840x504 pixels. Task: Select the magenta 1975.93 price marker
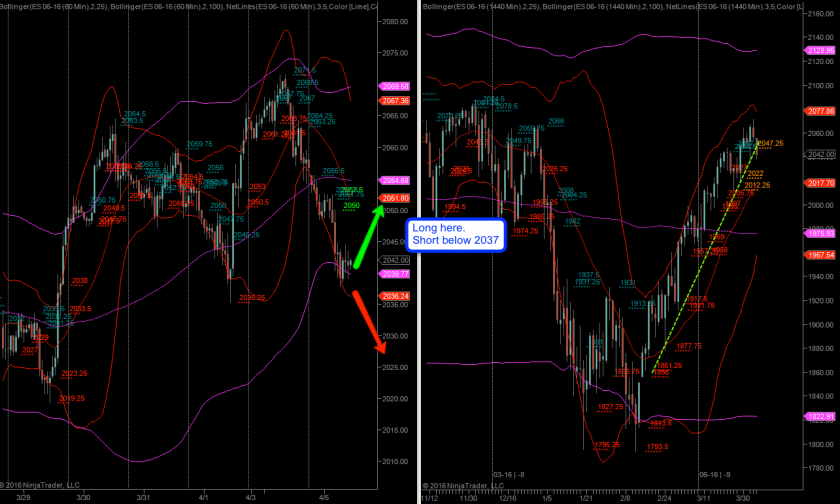tap(820, 234)
